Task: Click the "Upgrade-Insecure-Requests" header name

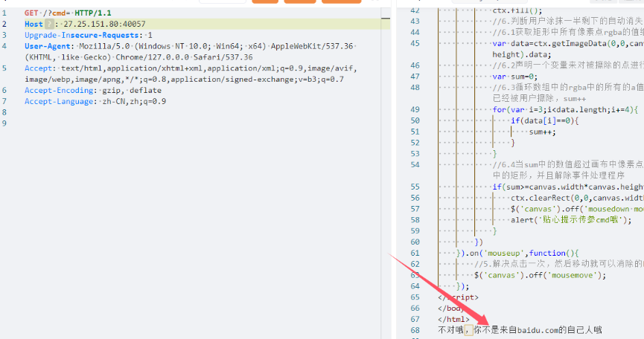Action: [x=82, y=35]
